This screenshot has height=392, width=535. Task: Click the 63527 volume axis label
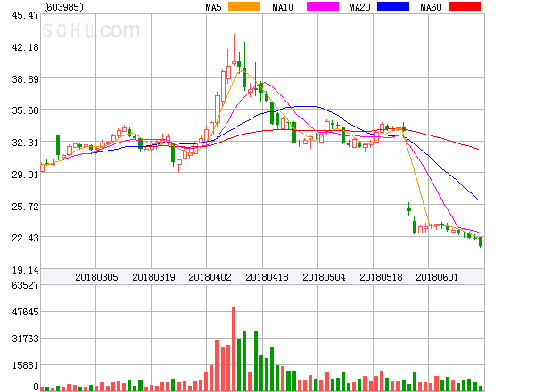click(x=25, y=285)
